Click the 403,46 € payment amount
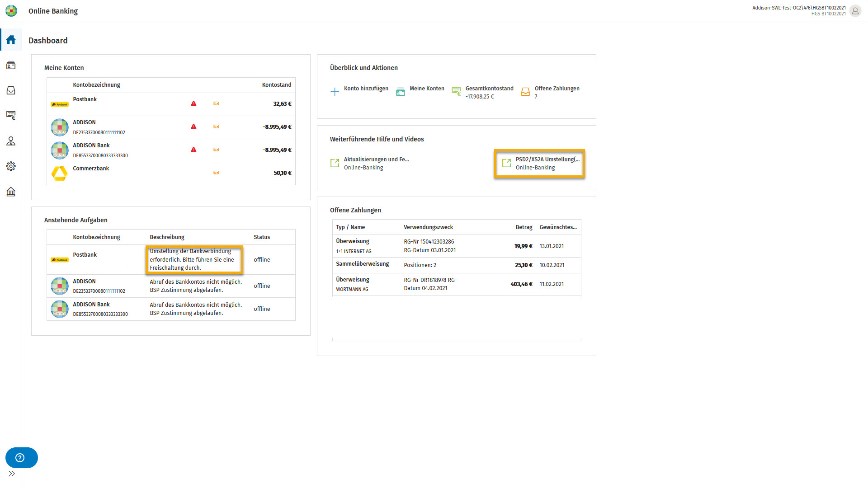This screenshot has width=868, height=488. 521,284
